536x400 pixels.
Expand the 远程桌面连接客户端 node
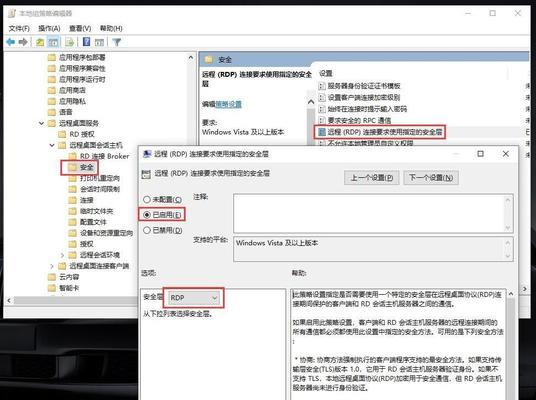click(52, 266)
